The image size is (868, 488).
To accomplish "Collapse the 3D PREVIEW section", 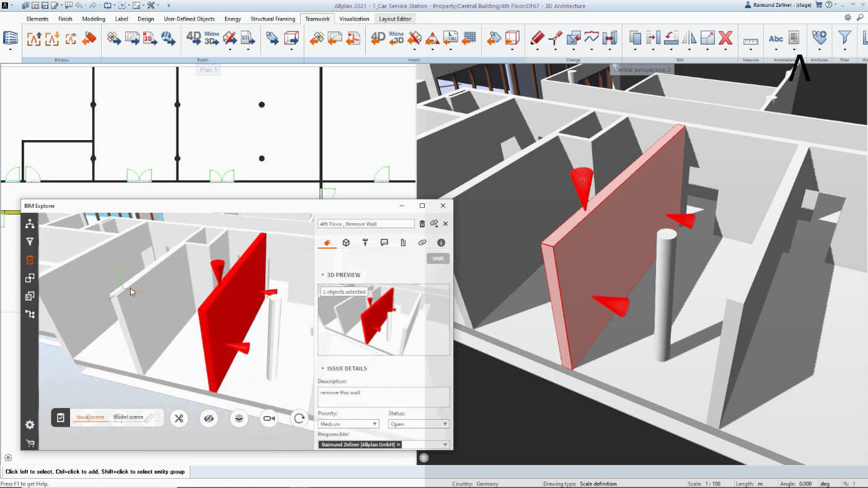I will point(322,274).
